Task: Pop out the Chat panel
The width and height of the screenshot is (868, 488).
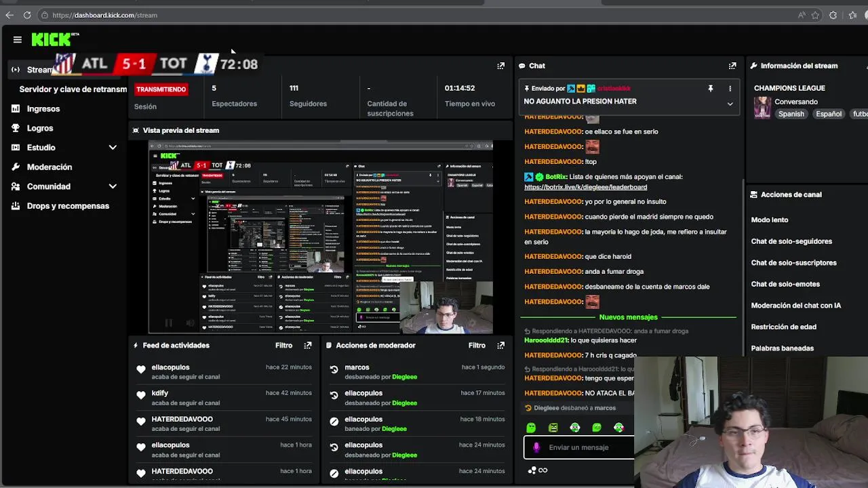Action: (732, 66)
